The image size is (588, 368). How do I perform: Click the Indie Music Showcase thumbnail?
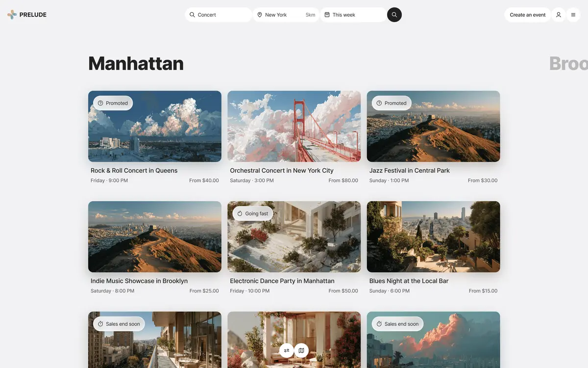pyautogui.click(x=155, y=237)
